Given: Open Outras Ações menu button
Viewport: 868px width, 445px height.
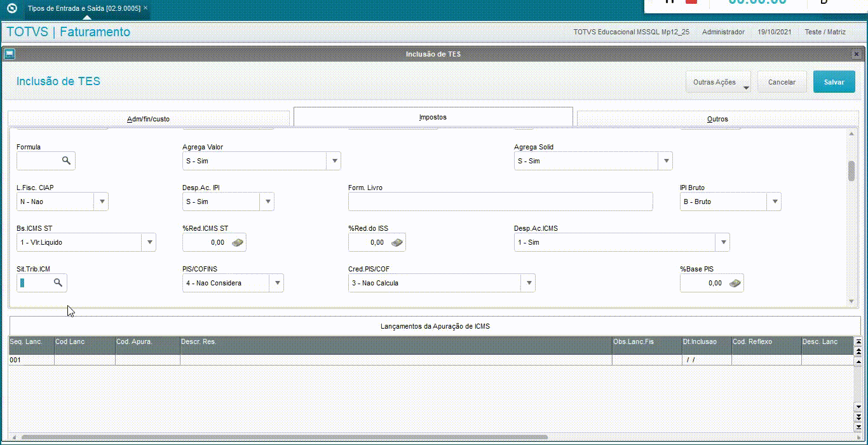Looking at the screenshot, I should click(x=718, y=82).
